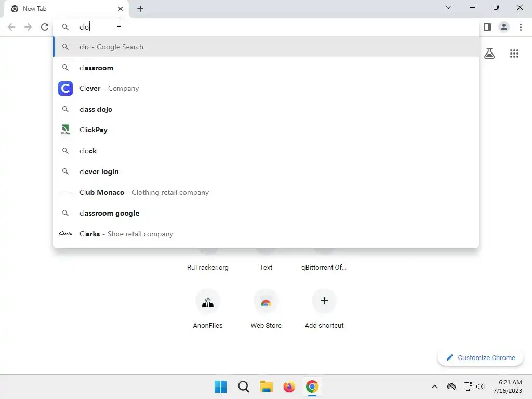Select the New Tab tab

66,9
